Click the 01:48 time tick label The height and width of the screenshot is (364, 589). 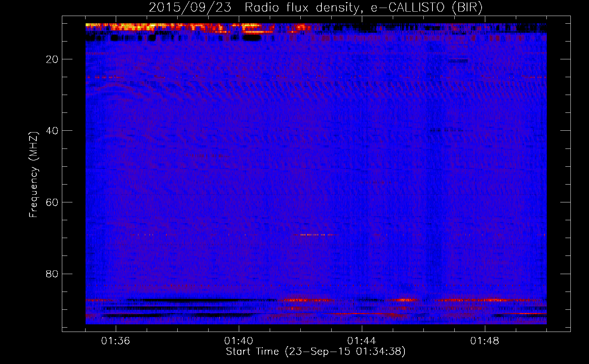485,341
